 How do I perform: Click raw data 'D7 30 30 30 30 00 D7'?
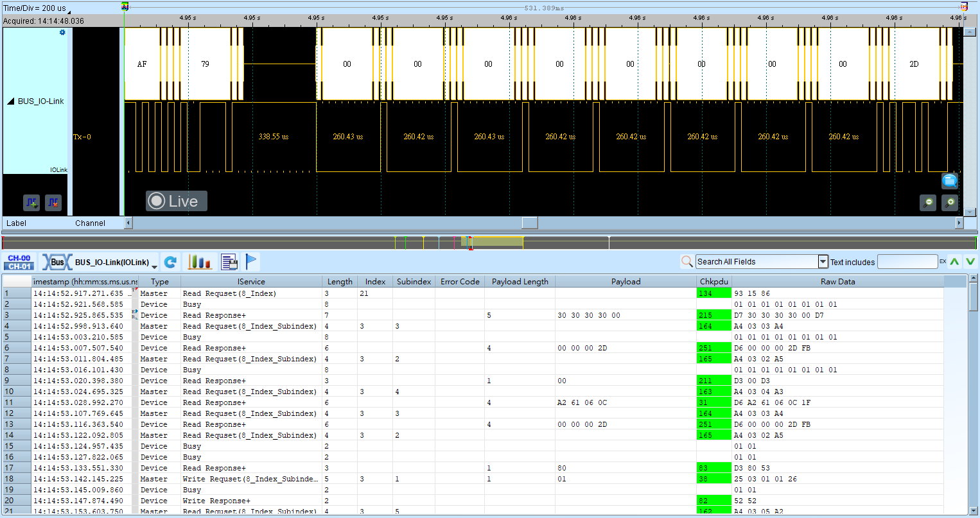(x=778, y=315)
